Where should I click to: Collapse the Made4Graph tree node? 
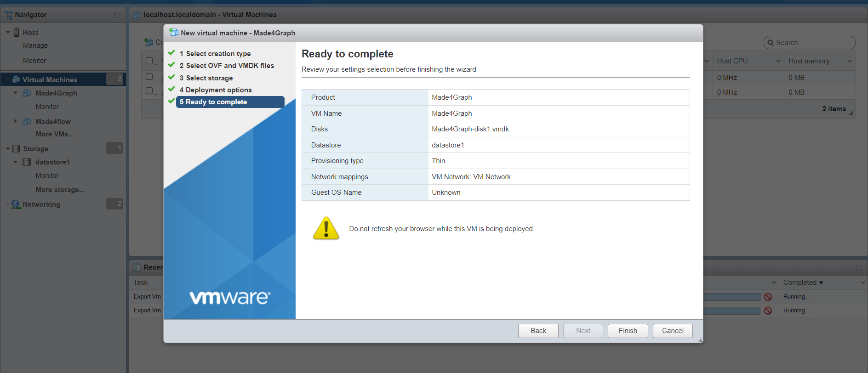click(16, 93)
